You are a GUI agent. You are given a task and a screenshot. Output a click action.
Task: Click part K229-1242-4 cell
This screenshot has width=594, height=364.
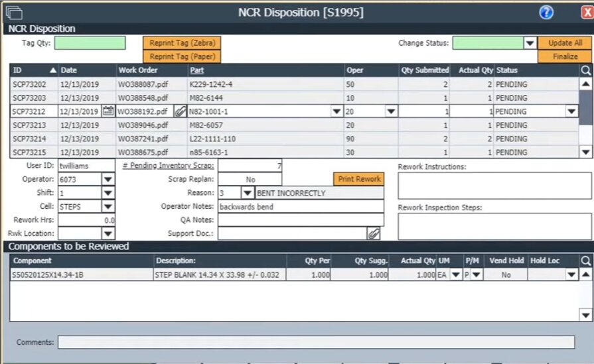(x=265, y=84)
